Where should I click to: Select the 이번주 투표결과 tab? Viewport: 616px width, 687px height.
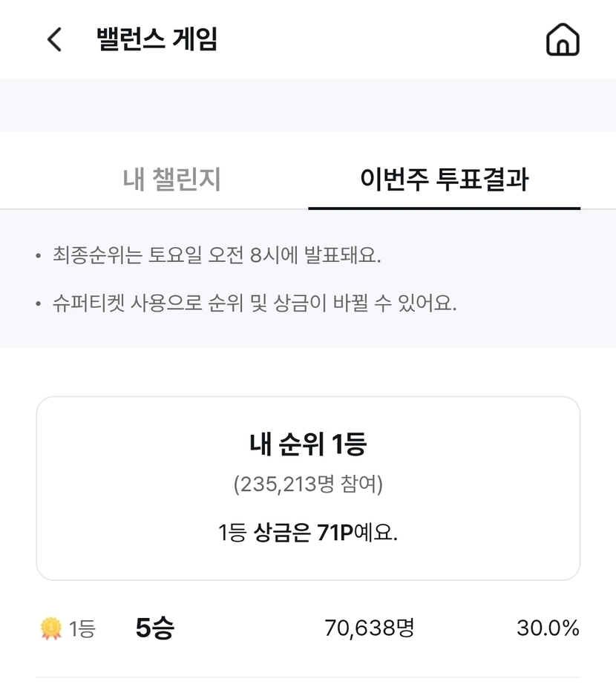click(444, 180)
